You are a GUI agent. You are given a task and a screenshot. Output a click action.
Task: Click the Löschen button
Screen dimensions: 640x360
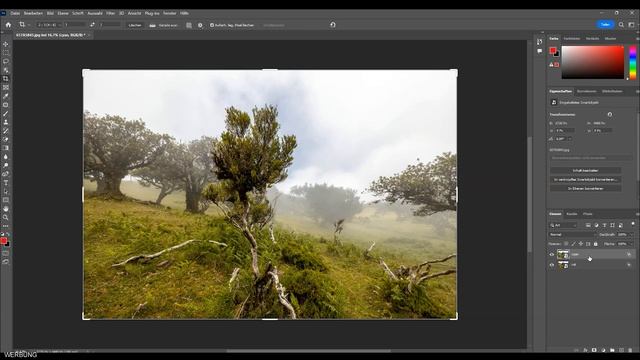(135, 25)
